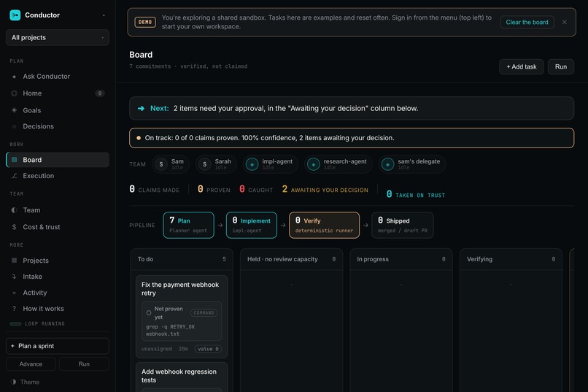Click the Run button in the Board header

click(560, 66)
